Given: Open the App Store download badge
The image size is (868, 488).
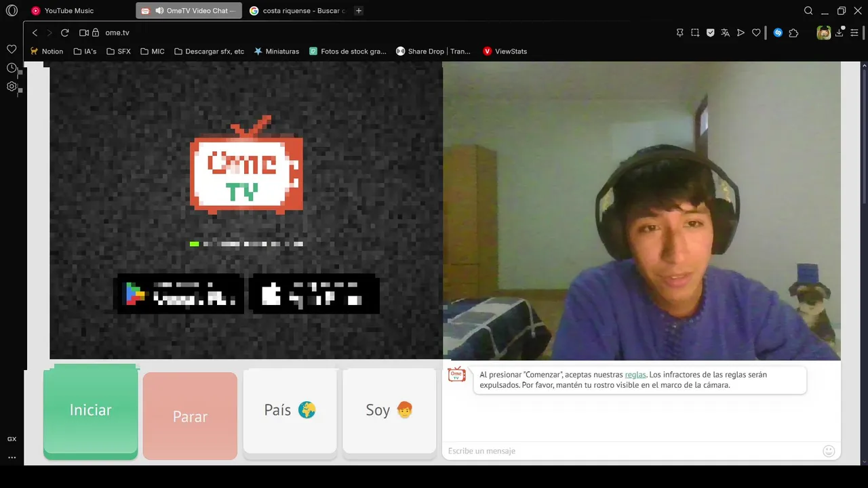Looking at the screenshot, I should pyautogui.click(x=314, y=293).
